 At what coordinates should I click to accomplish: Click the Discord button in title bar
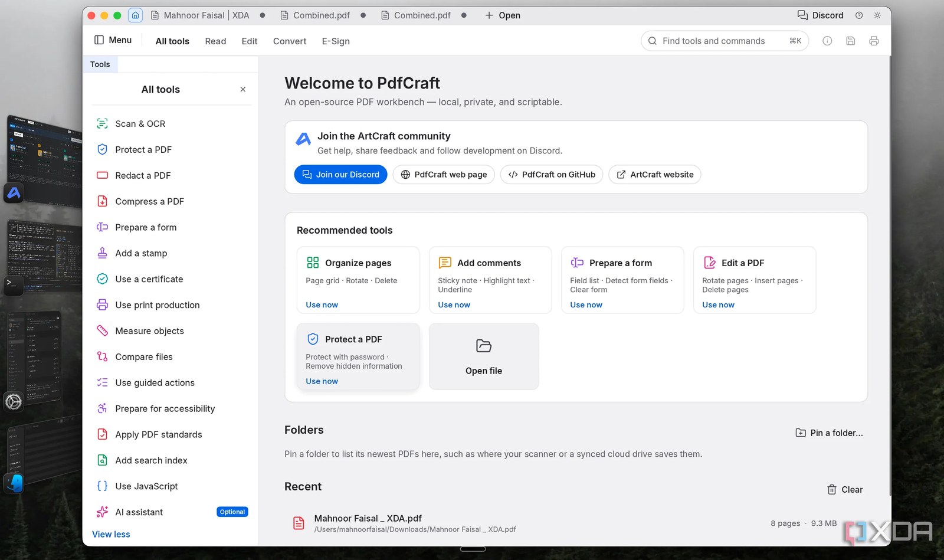pos(821,15)
